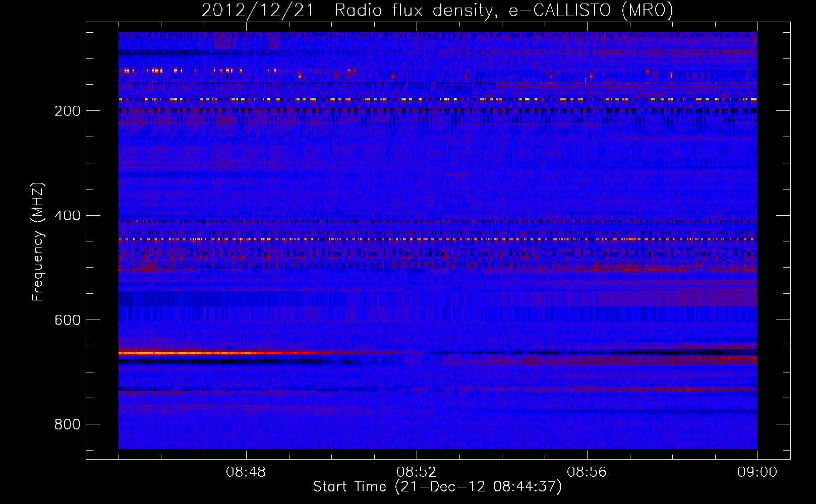This screenshot has width=816, height=504.
Task: Click the 08:52 time axis label
Action: tap(416, 472)
